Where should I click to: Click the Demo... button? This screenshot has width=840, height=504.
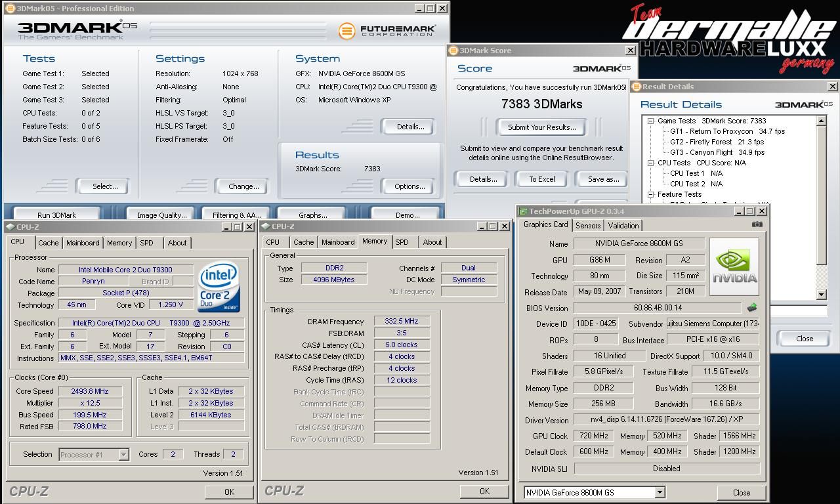point(407,215)
